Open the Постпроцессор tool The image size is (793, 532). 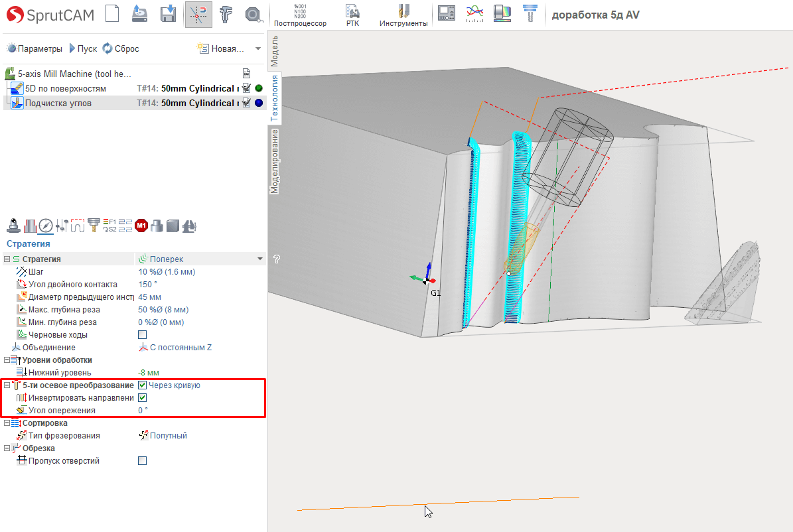(x=300, y=15)
